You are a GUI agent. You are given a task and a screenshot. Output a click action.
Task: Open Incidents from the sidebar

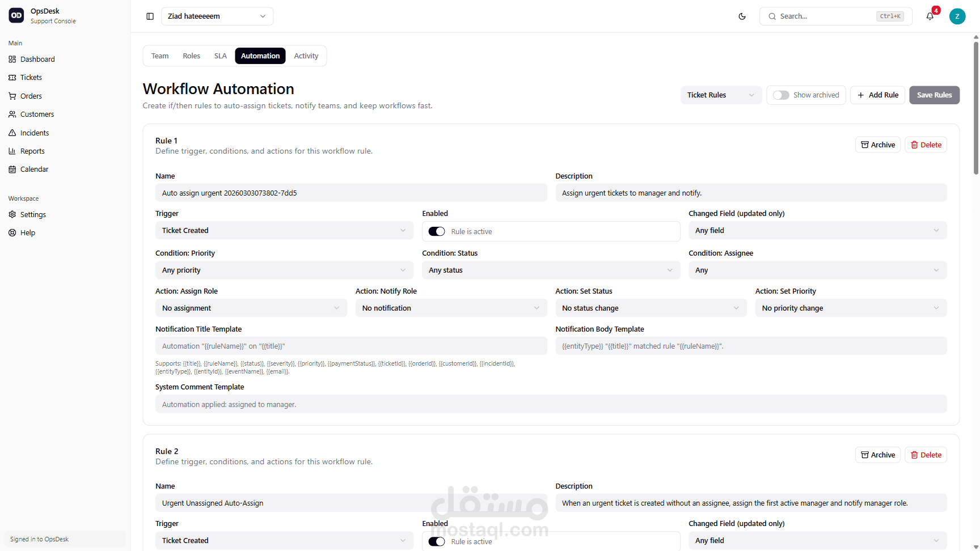click(35, 133)
